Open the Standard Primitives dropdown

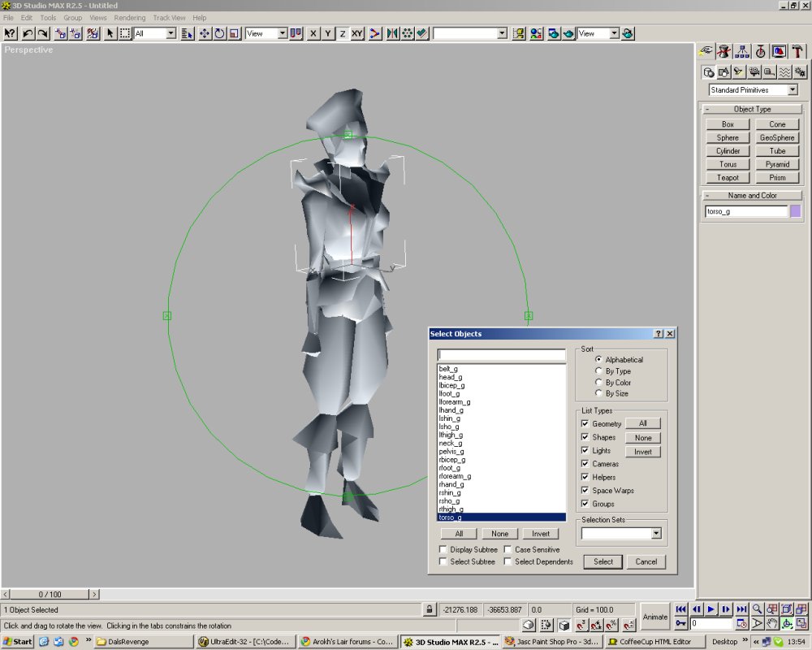[x=793, y=89]
